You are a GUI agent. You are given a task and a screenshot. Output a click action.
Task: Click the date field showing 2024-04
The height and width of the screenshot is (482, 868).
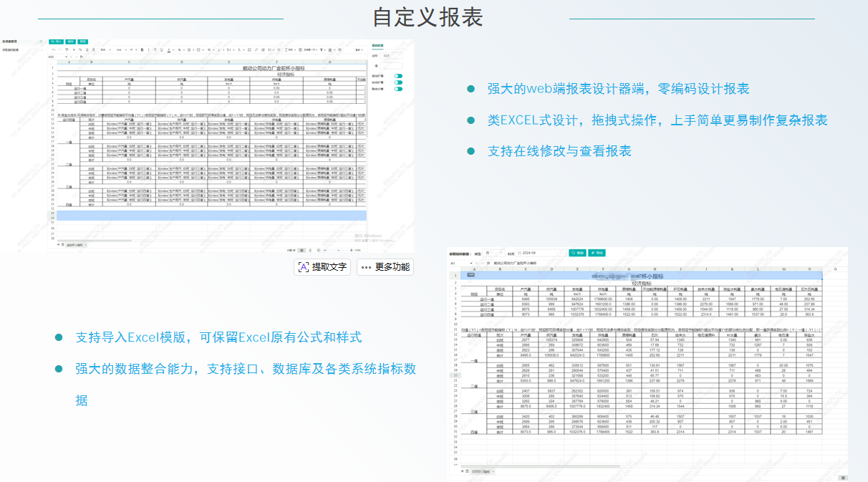pos(541,253)
